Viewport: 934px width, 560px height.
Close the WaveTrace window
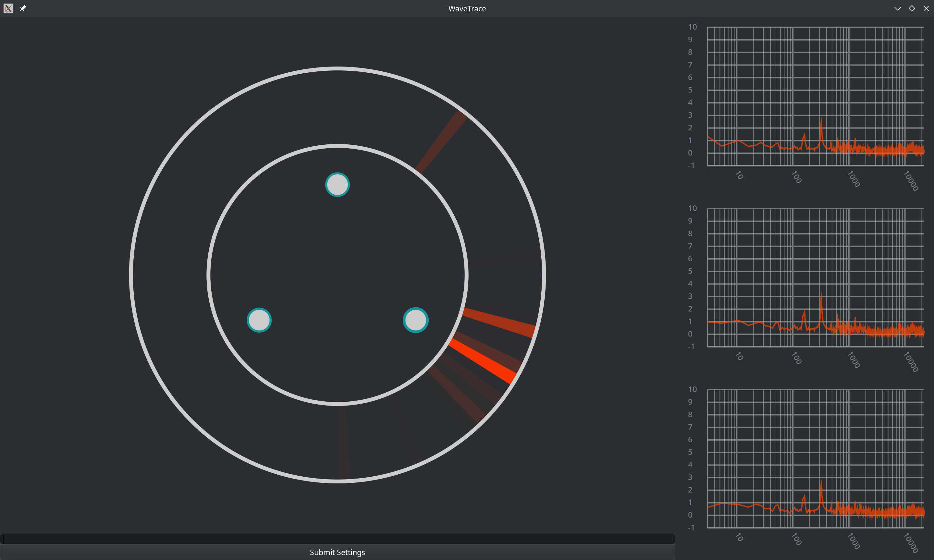[x=926, y=8]
